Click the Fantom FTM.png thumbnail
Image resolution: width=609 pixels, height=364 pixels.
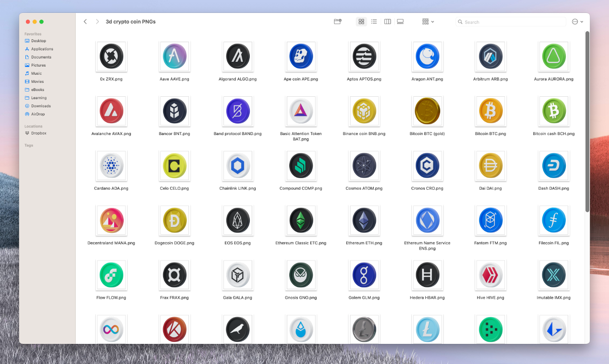(491, 220)
